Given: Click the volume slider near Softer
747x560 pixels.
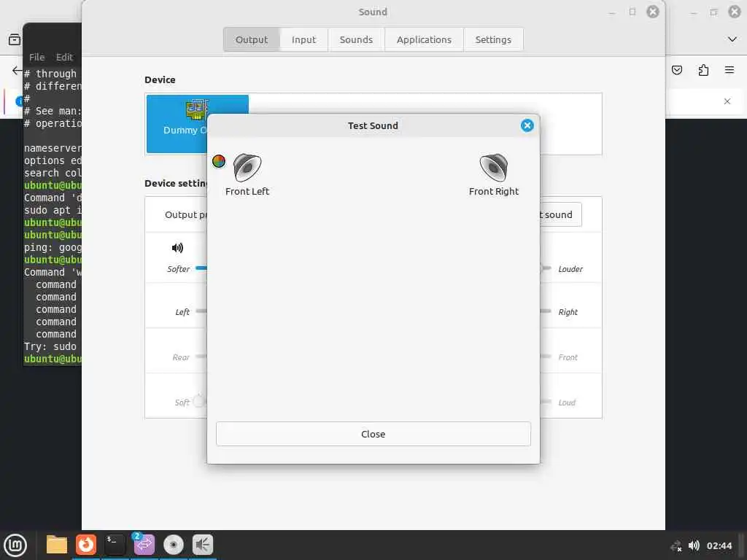Looking at the screenshot, I should click(x=201, y=268).
